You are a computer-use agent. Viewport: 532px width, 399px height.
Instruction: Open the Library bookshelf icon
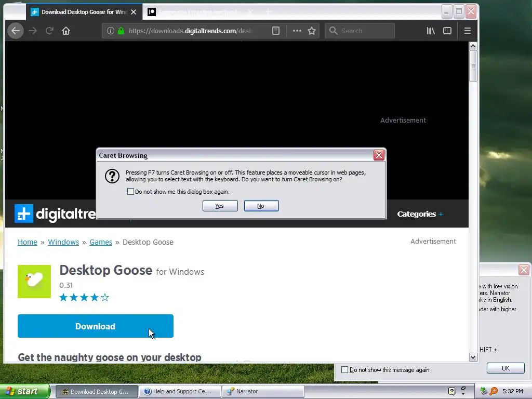tap(431, 31)
